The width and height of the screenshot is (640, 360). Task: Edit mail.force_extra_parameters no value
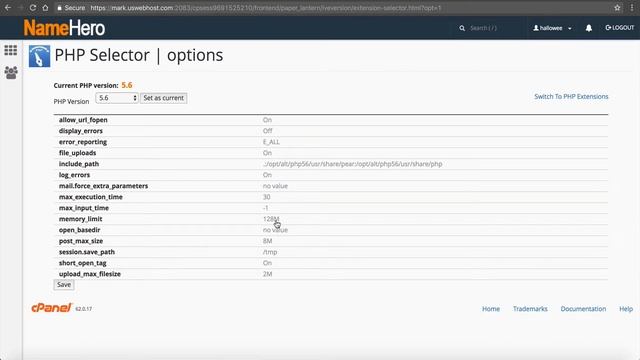(x=275, y=186)
